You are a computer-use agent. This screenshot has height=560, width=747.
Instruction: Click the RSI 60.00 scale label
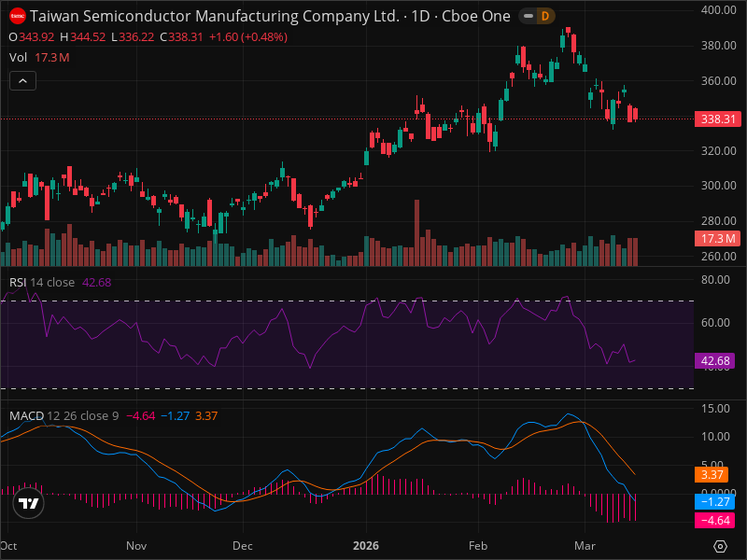coord(715,322)
